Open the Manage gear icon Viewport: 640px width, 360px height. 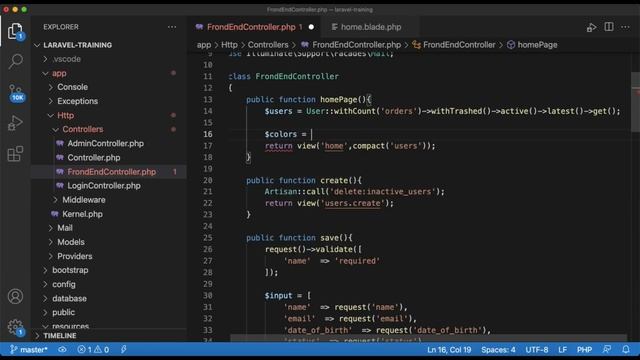coord(16,327)
